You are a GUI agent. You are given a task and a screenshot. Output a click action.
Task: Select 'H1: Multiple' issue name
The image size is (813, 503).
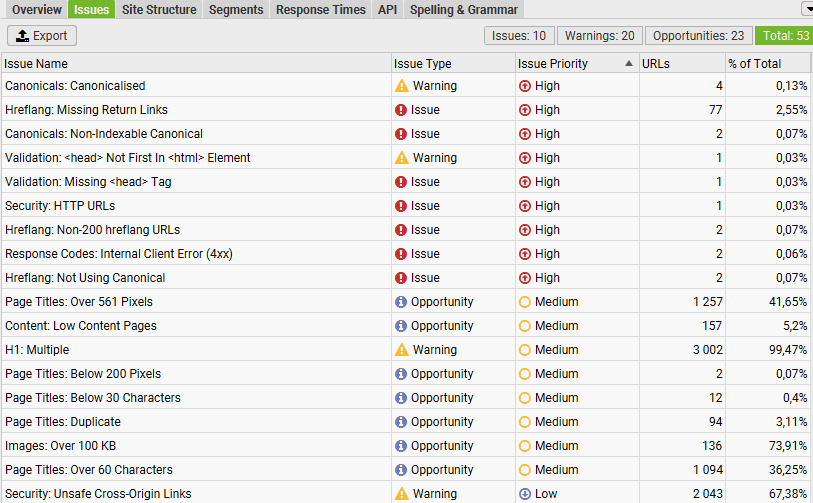click(x=37, y=350)
